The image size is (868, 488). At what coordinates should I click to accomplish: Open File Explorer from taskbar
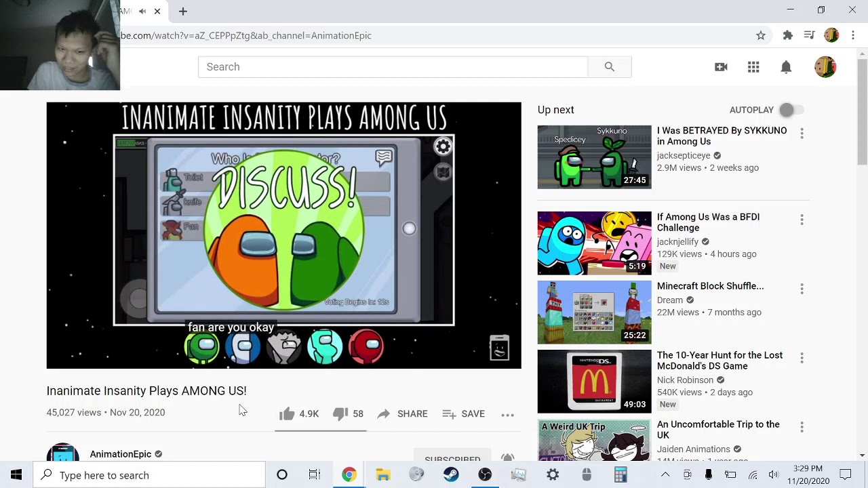(382, 475)
